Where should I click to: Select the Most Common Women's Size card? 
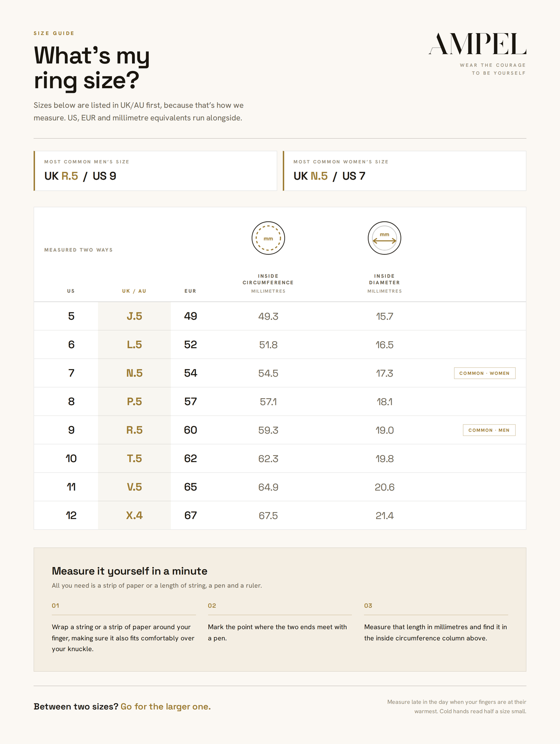pos(405,171)
